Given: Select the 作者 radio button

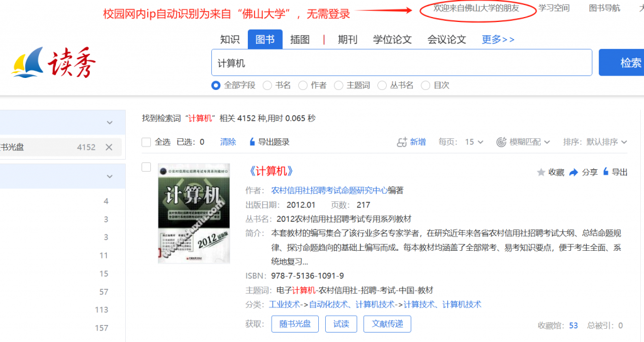Looking at the screenshot, I should point(303,85).
